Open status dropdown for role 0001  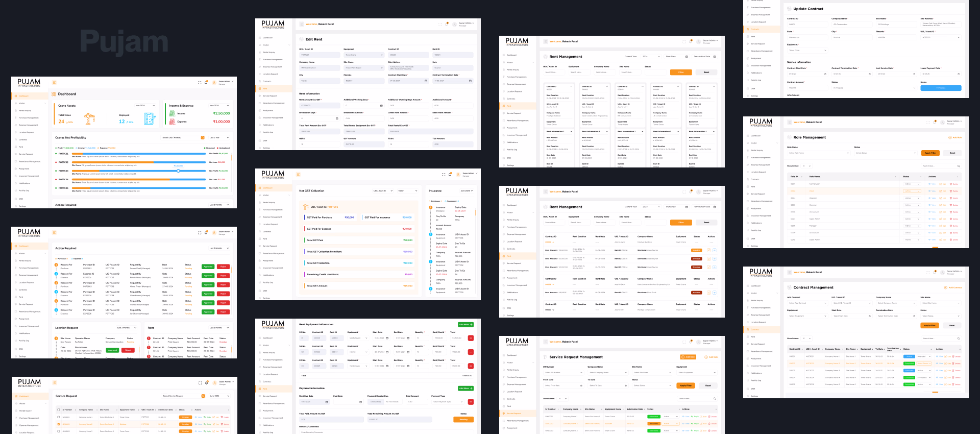point(912,184)
